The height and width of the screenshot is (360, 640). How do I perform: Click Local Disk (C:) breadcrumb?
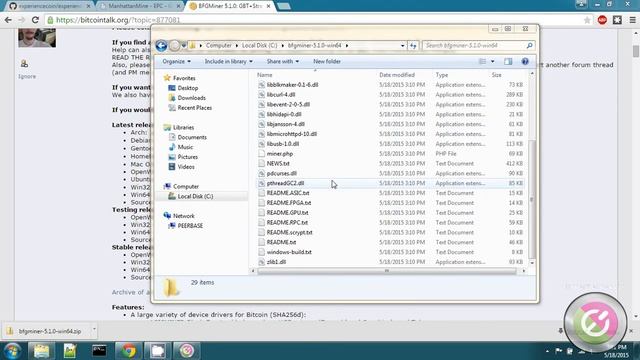[260, 45]
